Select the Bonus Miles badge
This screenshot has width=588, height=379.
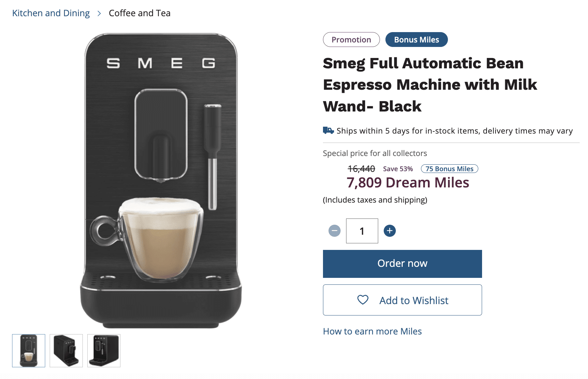click(x=416, y=40)
